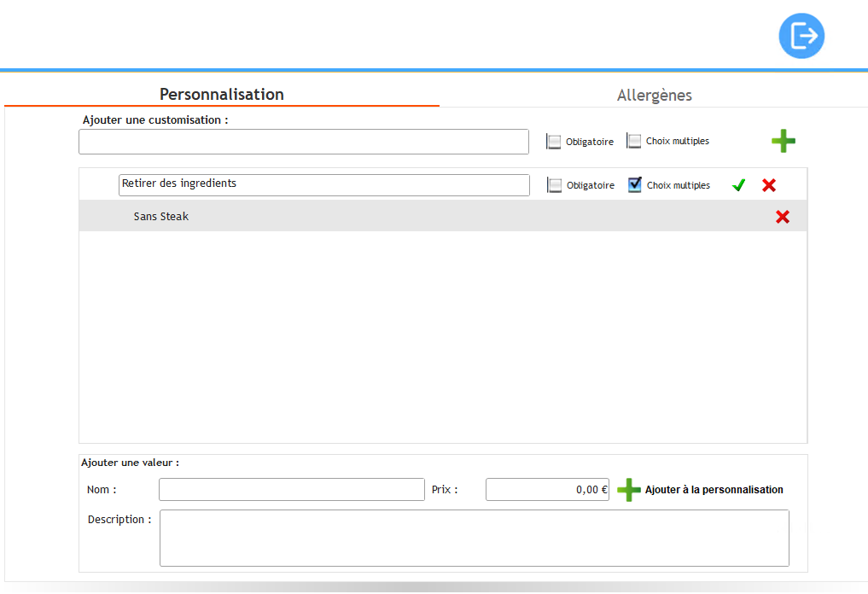Focus the Description text area
This screenshot has width=868, height=594.
coord(474,538)
